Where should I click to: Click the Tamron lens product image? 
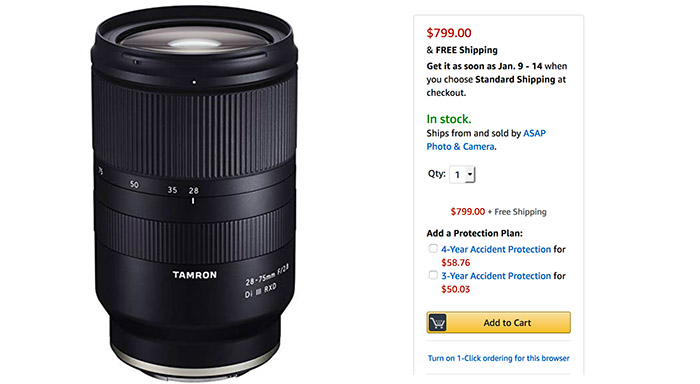tap(194, 193)
